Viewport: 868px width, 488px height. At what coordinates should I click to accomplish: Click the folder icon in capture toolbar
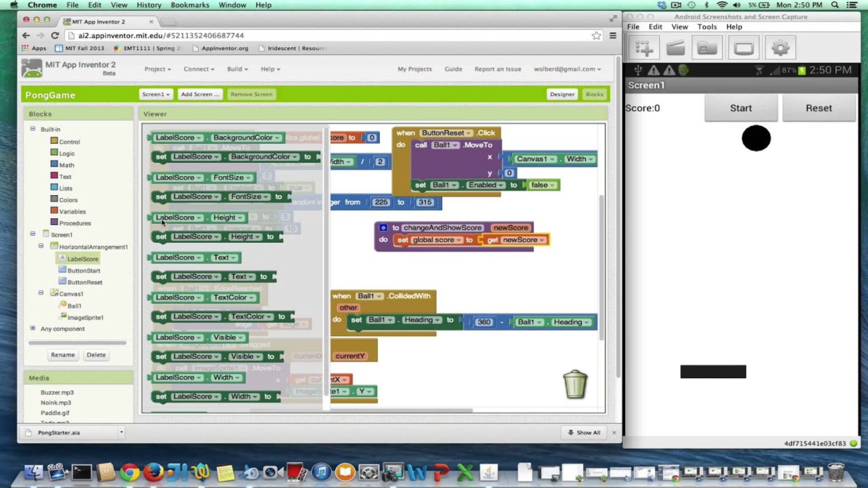click(707, 48)
